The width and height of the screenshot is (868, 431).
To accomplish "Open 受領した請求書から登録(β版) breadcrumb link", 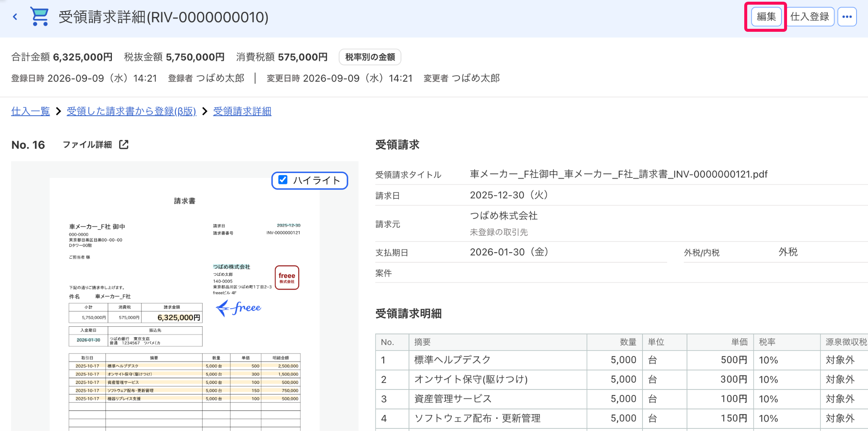I will pyautogui.click(x=131, y=111).
